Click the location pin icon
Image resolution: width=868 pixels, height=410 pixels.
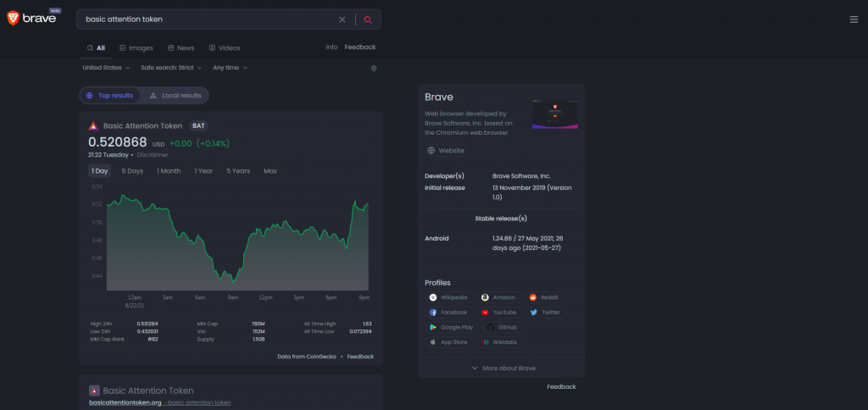click(x=374, y=68)
